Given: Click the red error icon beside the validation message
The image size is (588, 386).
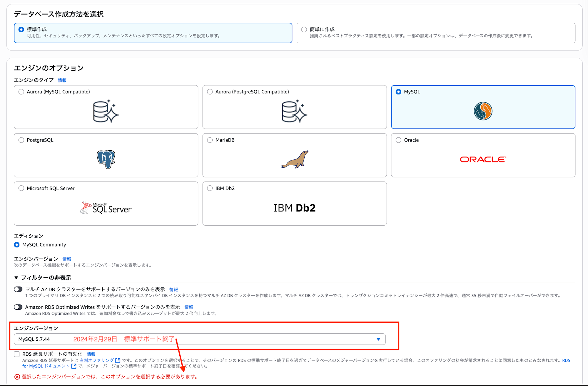Looking at the screenshot, I should [x=17, y=377].
